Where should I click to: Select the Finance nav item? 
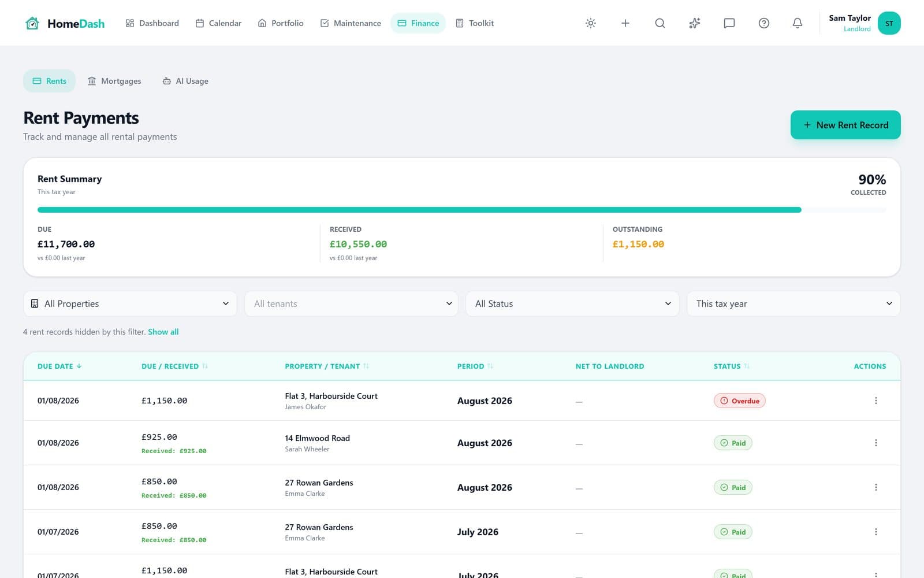point(418,23)
